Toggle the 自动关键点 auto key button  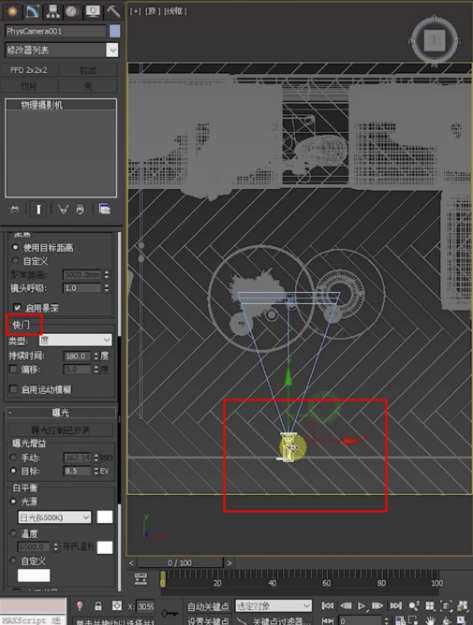pos(208,606)
